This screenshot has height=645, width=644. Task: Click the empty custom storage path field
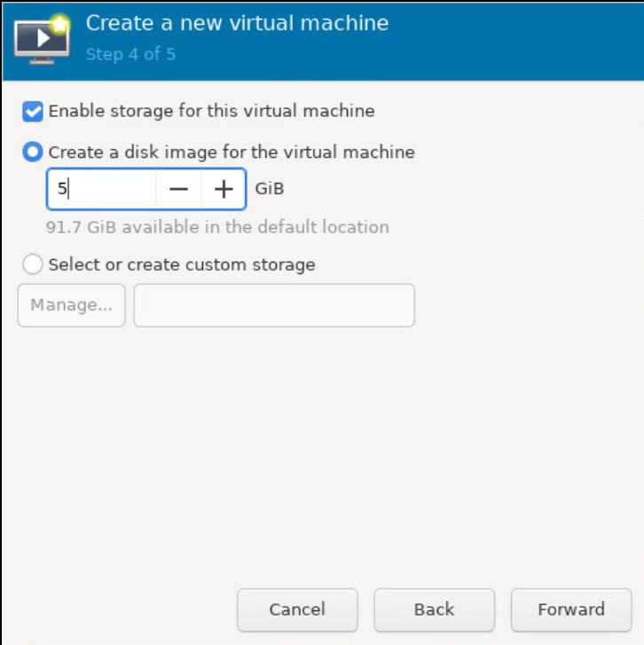[x=274, y=305]
